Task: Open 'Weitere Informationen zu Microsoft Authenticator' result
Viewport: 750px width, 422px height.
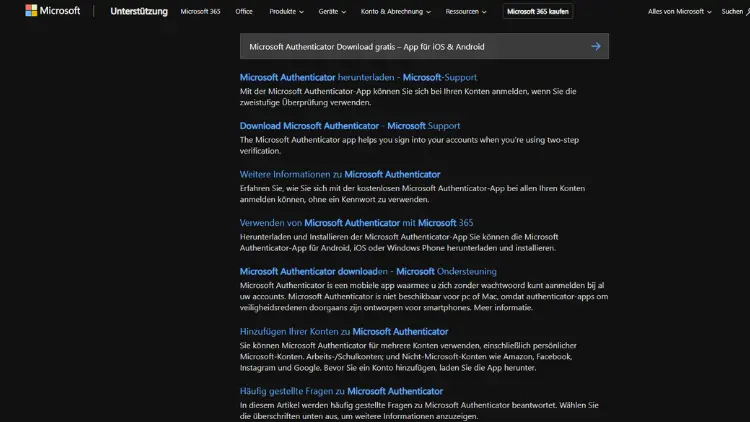Action: [x=340, y=174]
